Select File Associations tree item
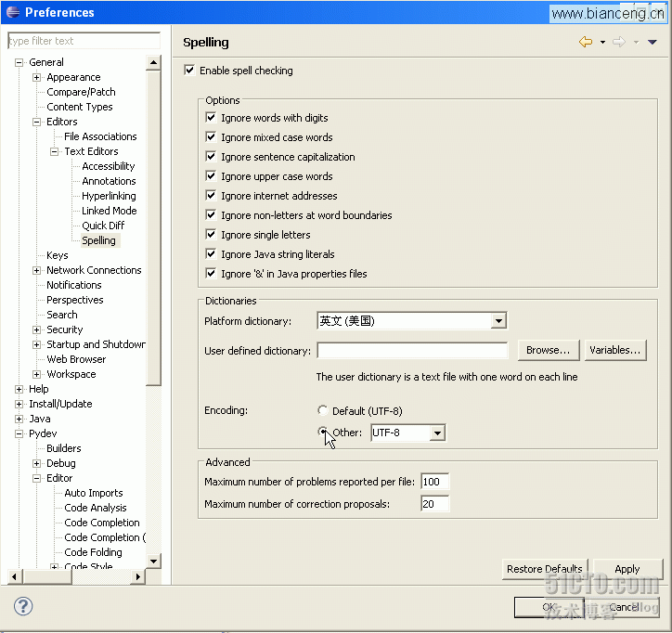Viewport: 672px width, 633px height. [x=101, y=136]
